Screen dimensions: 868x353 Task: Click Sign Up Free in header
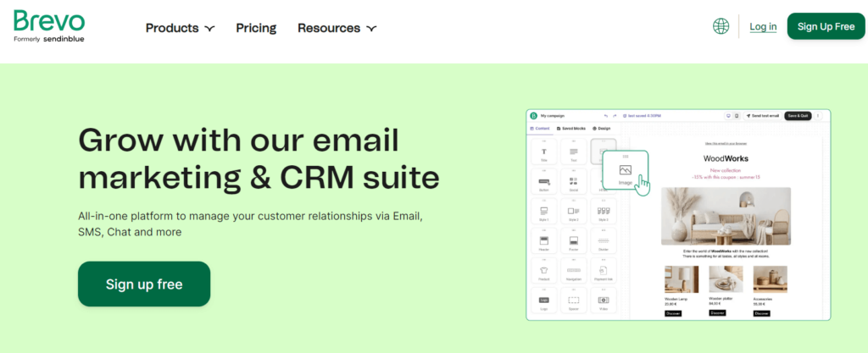click(826, 26)
